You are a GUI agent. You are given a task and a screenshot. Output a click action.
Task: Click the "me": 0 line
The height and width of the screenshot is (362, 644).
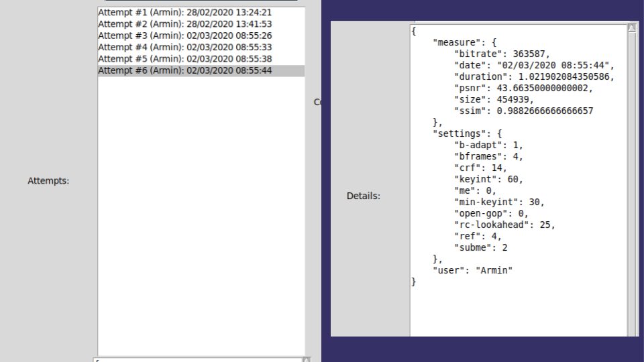475,191
